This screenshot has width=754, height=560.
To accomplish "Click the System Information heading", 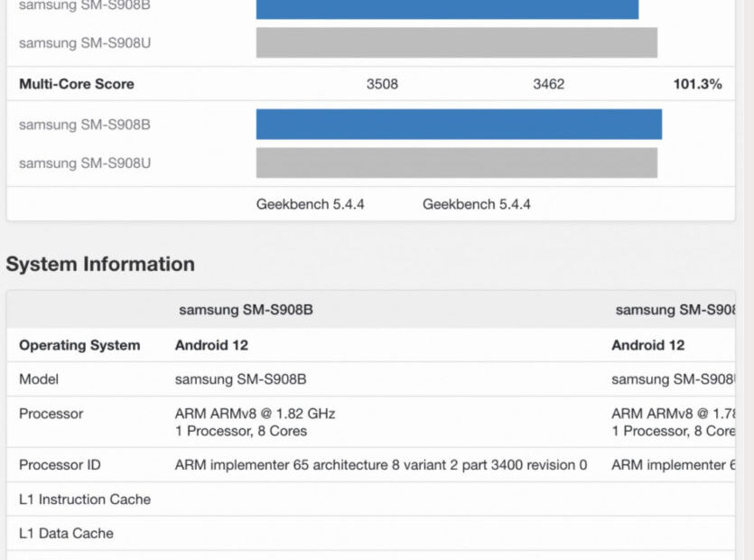I will [x=100, y=264].
